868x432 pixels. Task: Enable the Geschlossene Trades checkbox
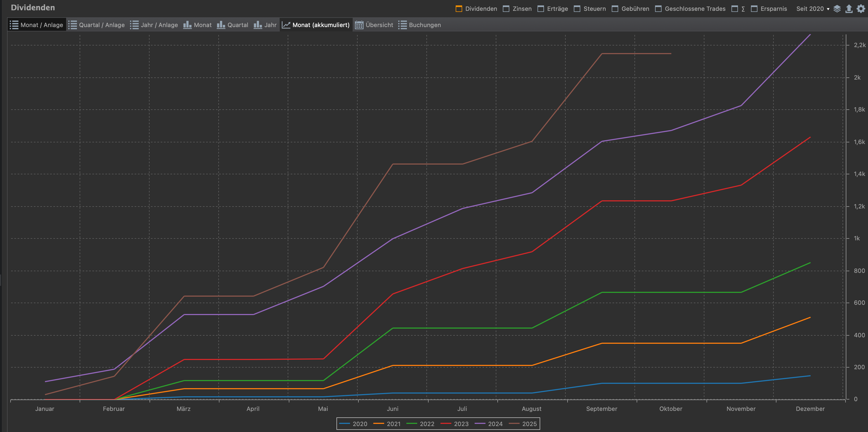click(658, 9)
